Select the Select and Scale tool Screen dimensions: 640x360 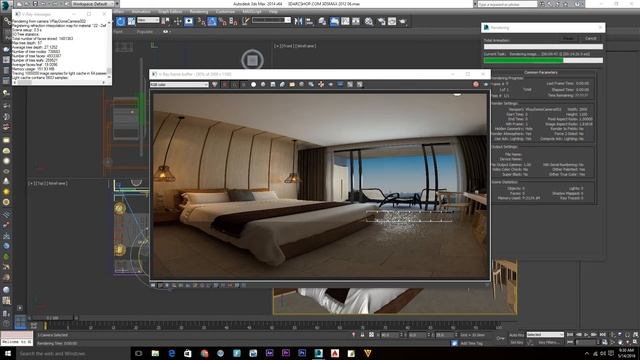[131, 21]
